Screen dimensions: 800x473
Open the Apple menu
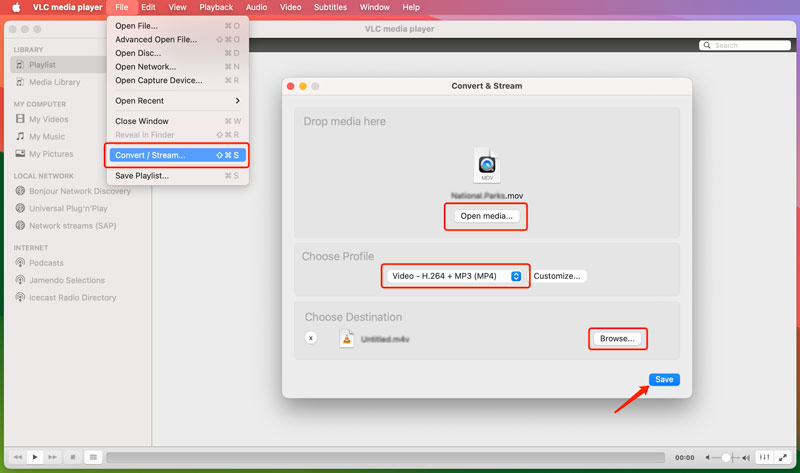[x=16, y=7]
